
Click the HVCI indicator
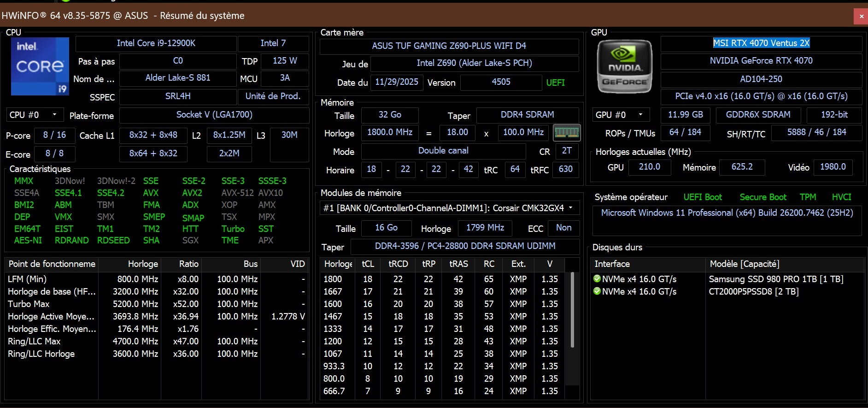(841, 197)
